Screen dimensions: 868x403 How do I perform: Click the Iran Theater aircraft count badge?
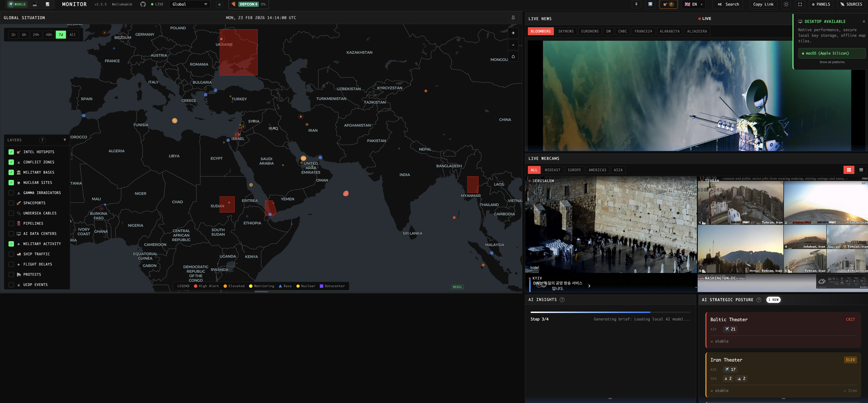click(730, 370)
